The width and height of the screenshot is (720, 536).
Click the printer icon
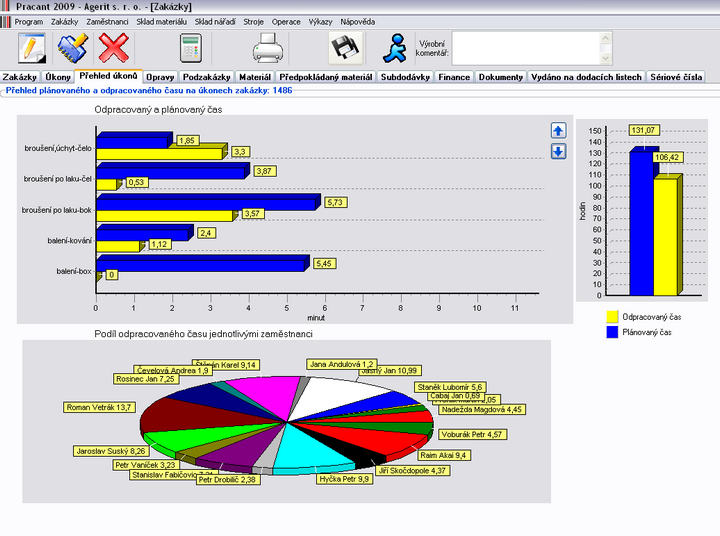click(x=268, y=48)
